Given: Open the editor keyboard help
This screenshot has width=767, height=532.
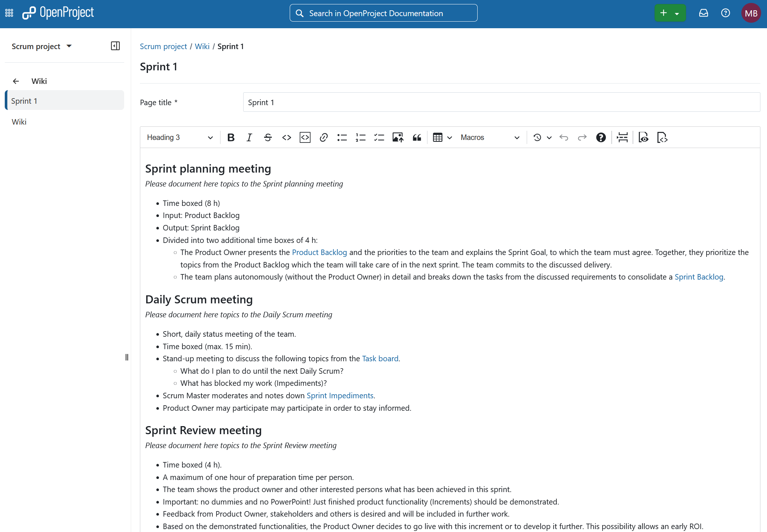Looking at the screenshot, I should (x=601, y=137).
